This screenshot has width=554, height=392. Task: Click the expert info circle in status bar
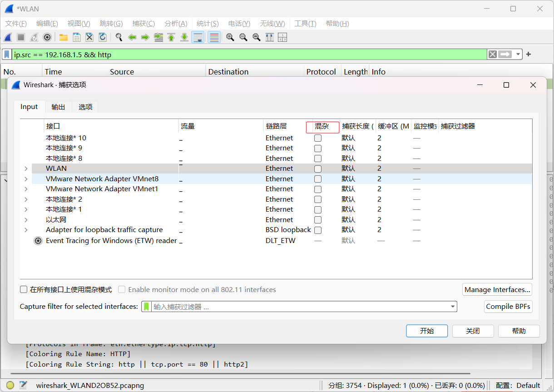[10, 385]
